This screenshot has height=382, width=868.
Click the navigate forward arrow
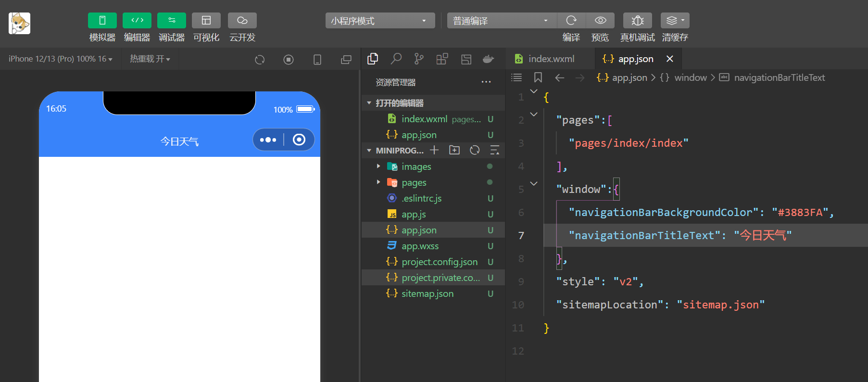(580, 77)
